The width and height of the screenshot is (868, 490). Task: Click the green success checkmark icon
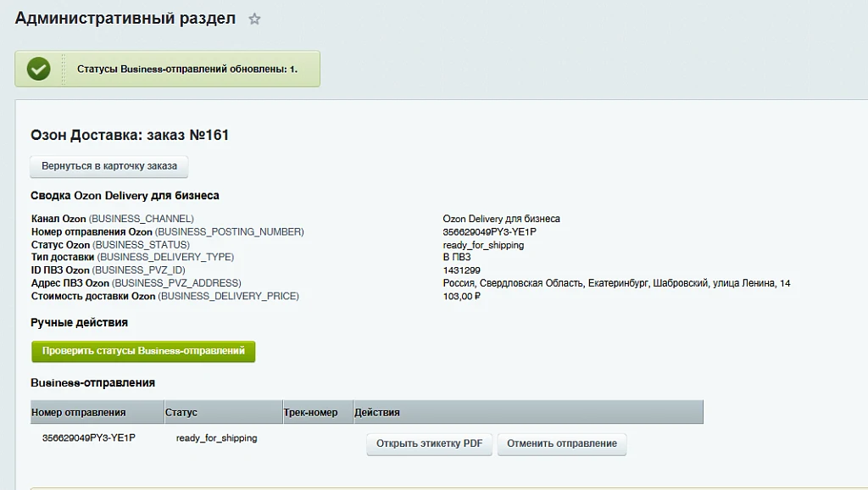[x=39, y=70]
